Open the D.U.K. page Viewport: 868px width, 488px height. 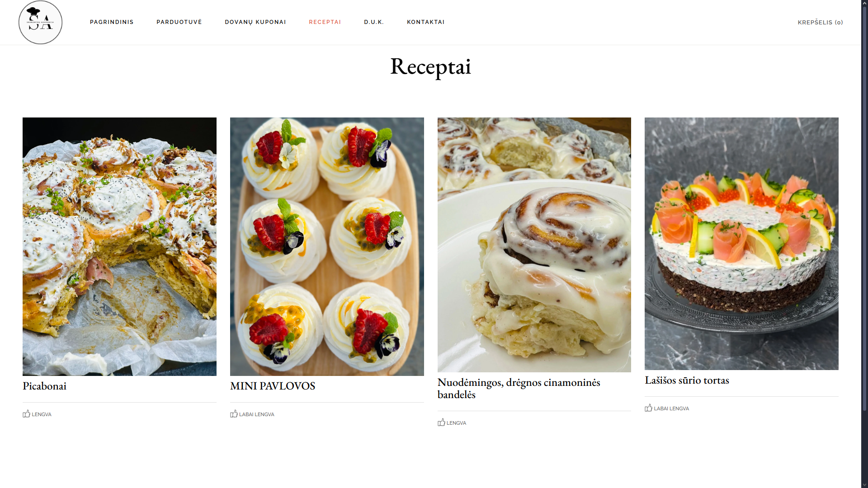[374, 22]
